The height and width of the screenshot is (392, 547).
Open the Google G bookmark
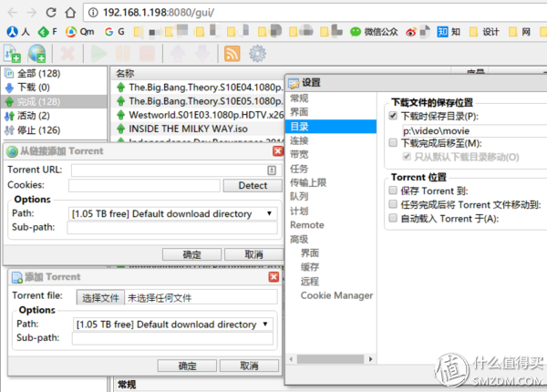point(115,32)
